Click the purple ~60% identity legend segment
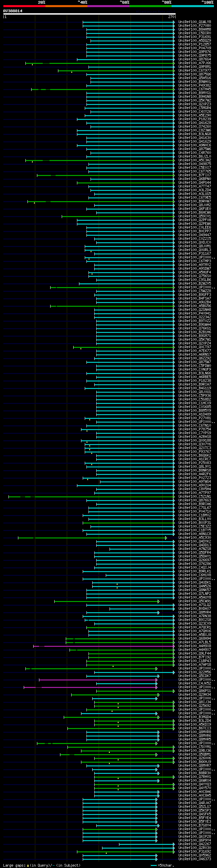The height and width of the screenshot is (868, 217). coord(108,6)
